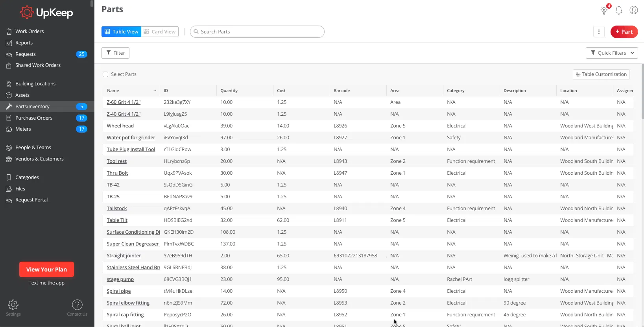Open the TB-25 part

[x=113, y=197]
